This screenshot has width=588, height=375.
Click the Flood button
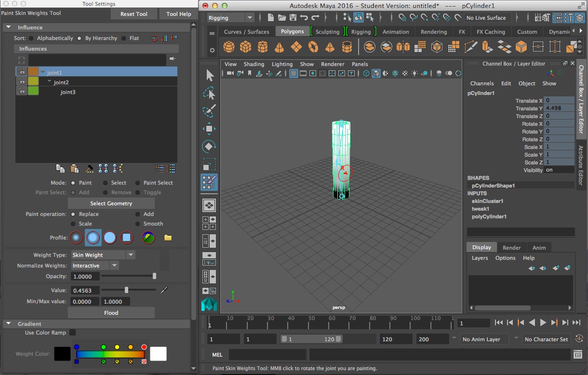[111, 313]
